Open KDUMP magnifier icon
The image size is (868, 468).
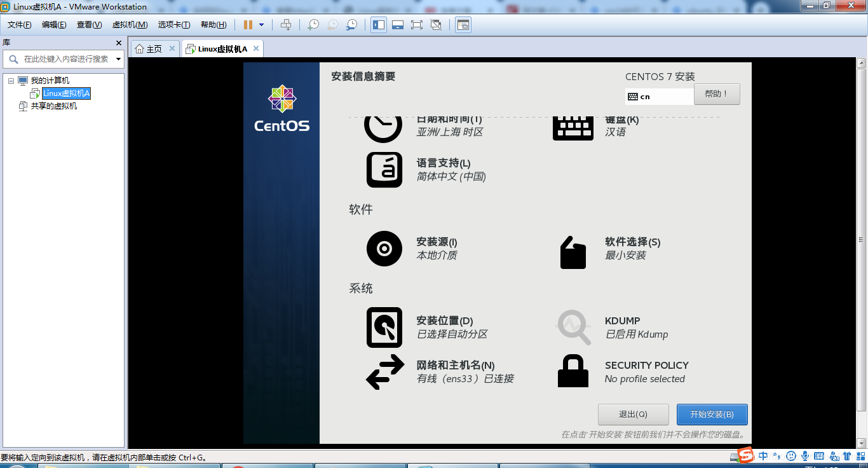click(574, 327)
